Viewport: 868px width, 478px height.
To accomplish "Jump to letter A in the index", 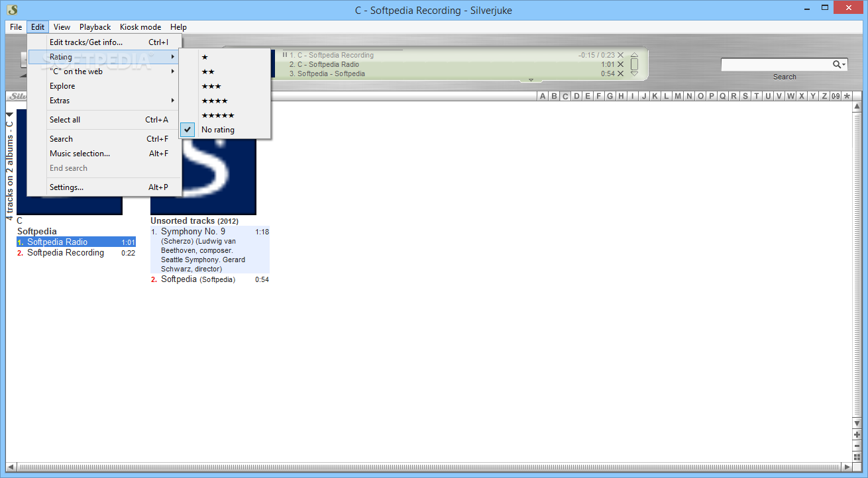I will 543,96.
